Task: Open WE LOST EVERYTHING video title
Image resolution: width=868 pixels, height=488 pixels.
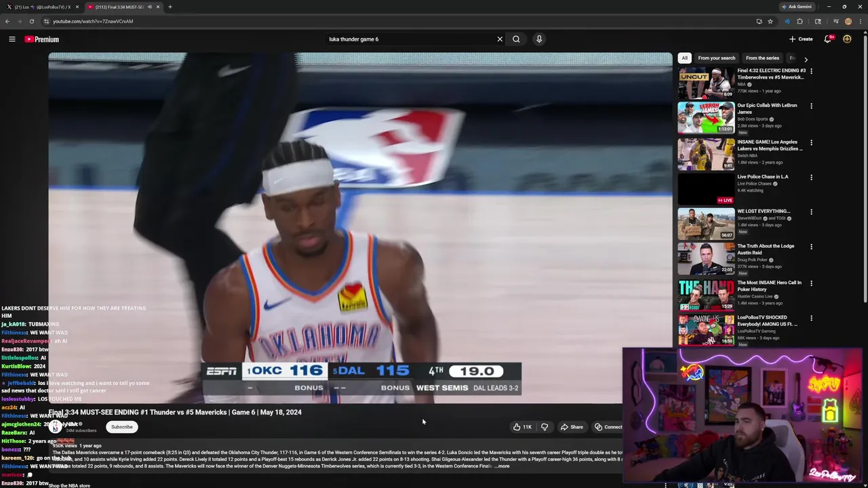Action: [764, 211]
